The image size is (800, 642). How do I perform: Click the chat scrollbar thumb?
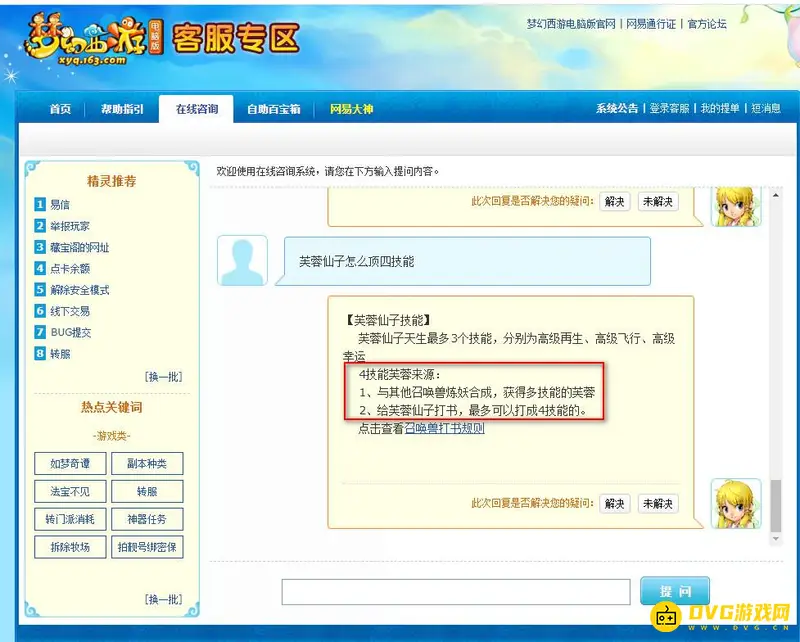(776, 505)
